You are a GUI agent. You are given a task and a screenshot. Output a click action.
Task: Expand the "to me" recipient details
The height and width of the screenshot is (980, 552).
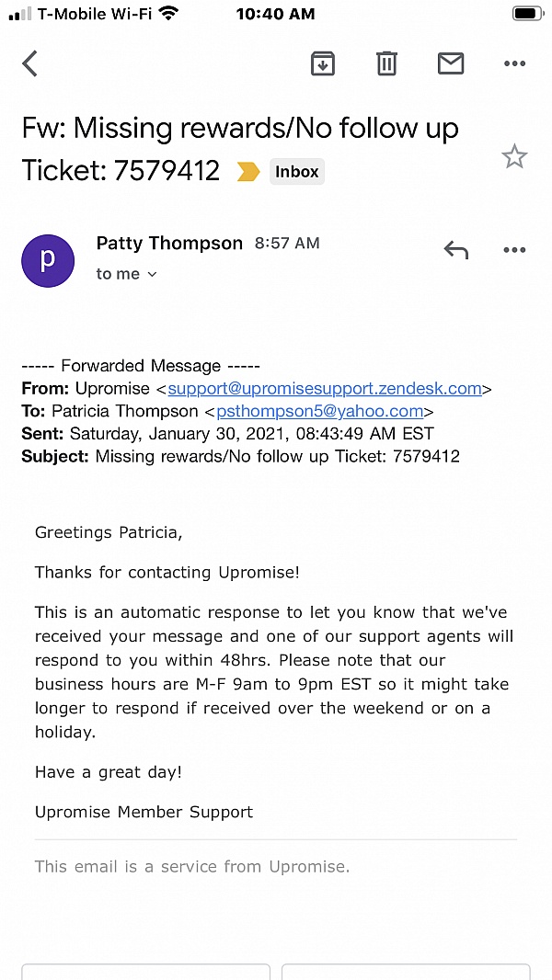click(x=127, y=274)
